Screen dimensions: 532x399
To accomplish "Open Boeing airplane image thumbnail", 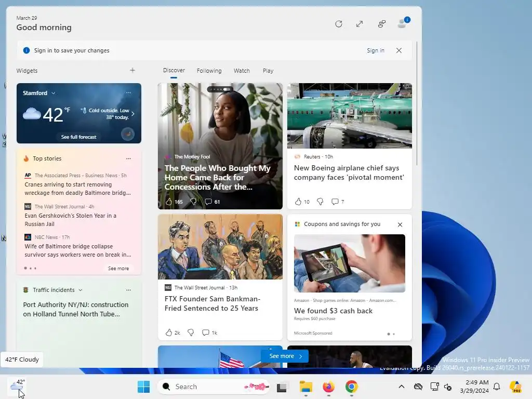I will tap(350, 116).
